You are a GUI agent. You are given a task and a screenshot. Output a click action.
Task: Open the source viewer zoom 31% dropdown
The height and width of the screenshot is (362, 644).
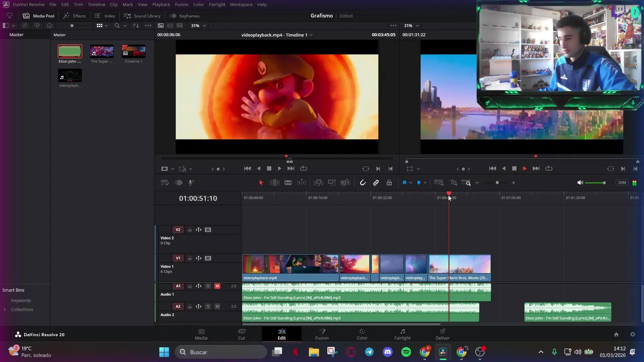pos(197,26)
